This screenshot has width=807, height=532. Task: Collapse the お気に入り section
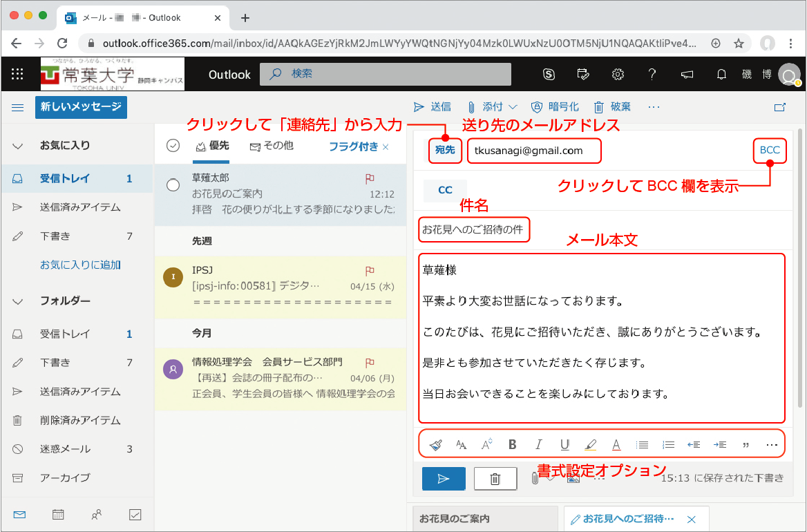18,146
